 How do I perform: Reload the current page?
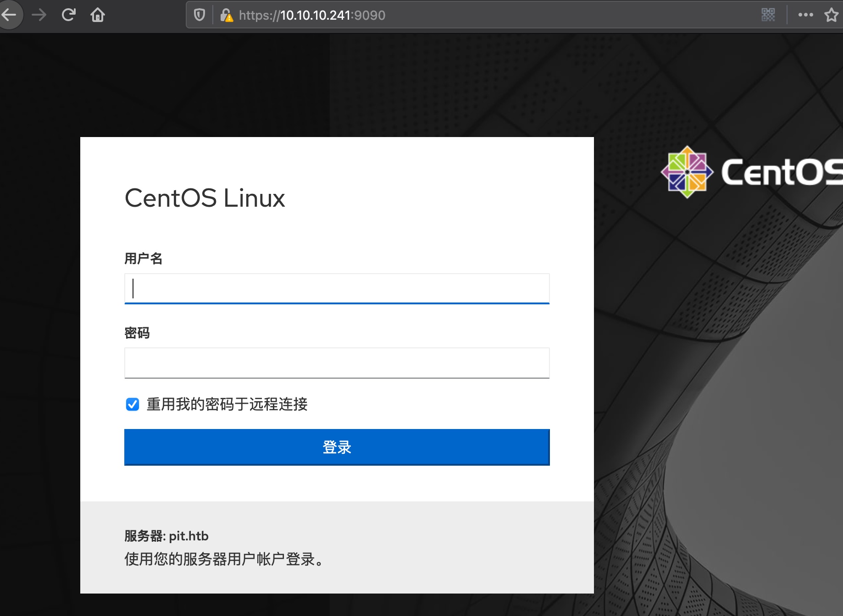(68, 15)
